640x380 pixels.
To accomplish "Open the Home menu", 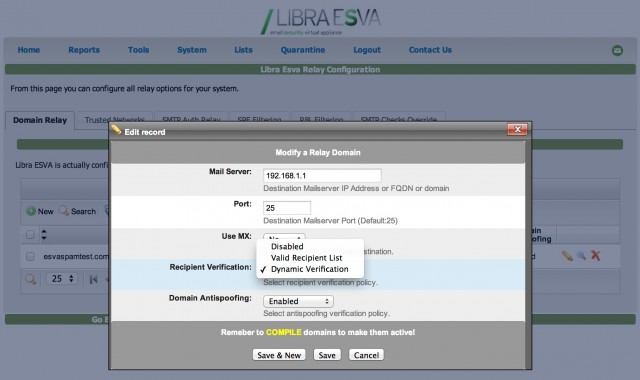I will (29, 50).
